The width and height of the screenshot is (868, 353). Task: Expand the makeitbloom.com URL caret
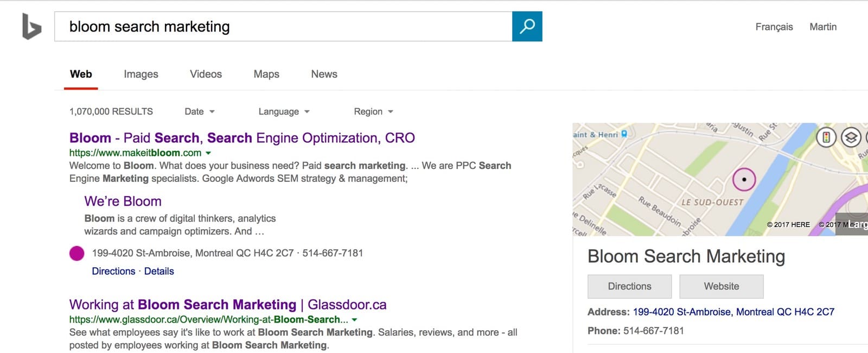click(208, 153)
